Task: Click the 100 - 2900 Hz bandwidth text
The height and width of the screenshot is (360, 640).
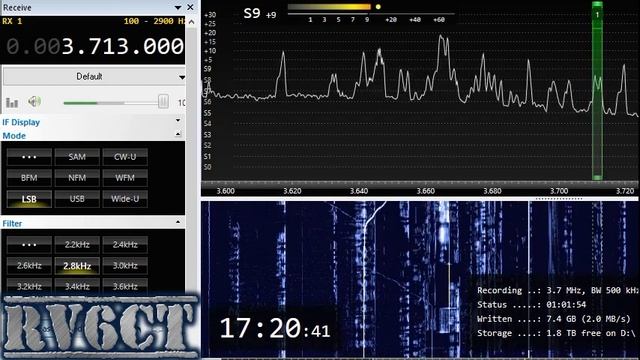Action: point(154,21)
